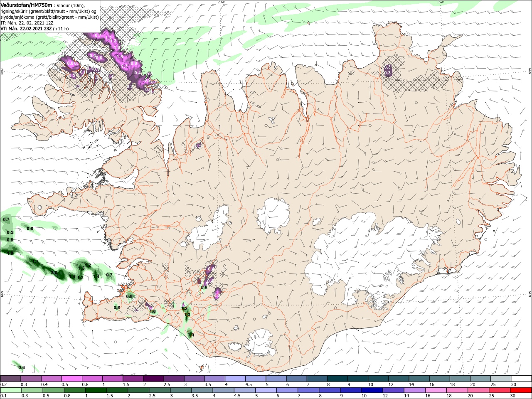Pick the bottom-row light pink swatch between 16 and 18
Viewport: 532px width, 399px height.
pyautogui.click(x=436, y=390)
